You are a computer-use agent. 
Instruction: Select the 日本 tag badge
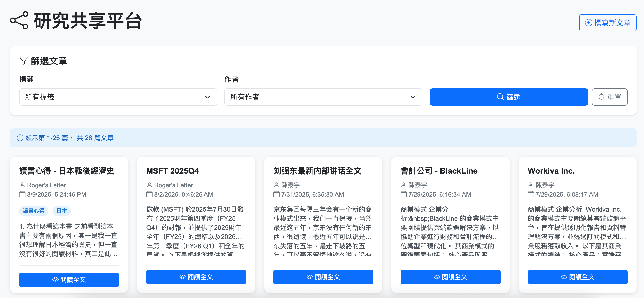tap(61, 211)
